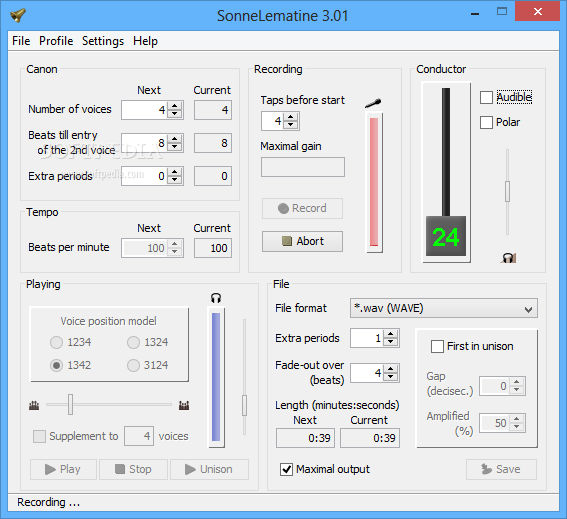Open the File menu
The image size is (567, 519).
coord(21,41)
